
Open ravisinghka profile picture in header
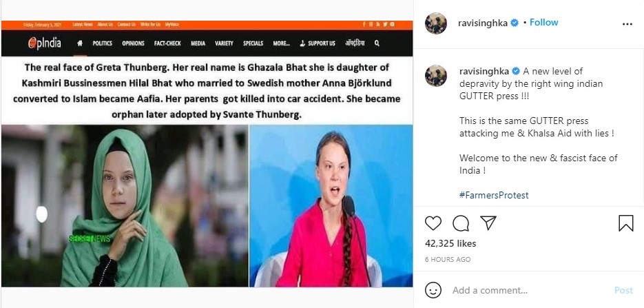(x=436, y=23)
